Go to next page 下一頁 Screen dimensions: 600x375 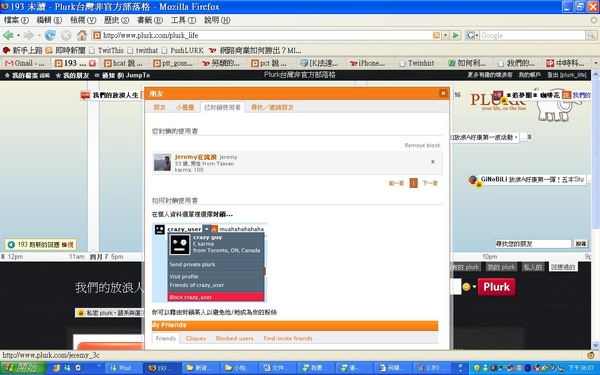pyautogui.click(x=430, y=183)
